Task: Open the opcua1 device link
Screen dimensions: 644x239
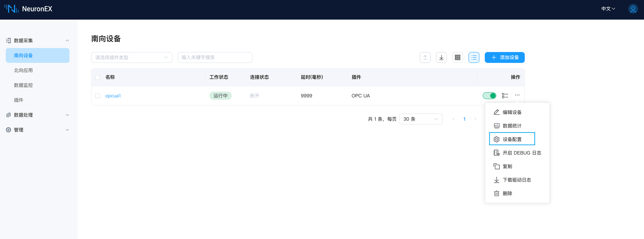Action: coord(113,96)
